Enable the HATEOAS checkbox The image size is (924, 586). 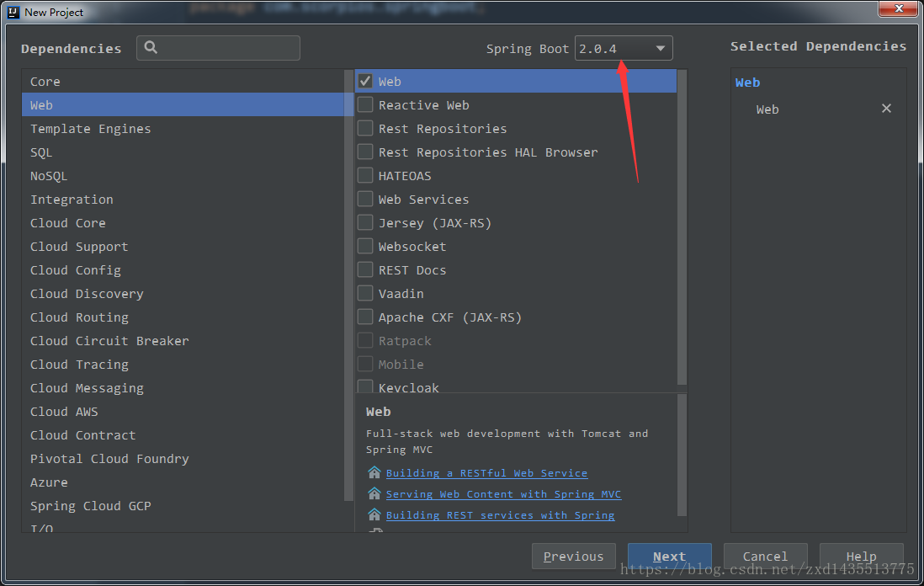click(x=365, y=175)
